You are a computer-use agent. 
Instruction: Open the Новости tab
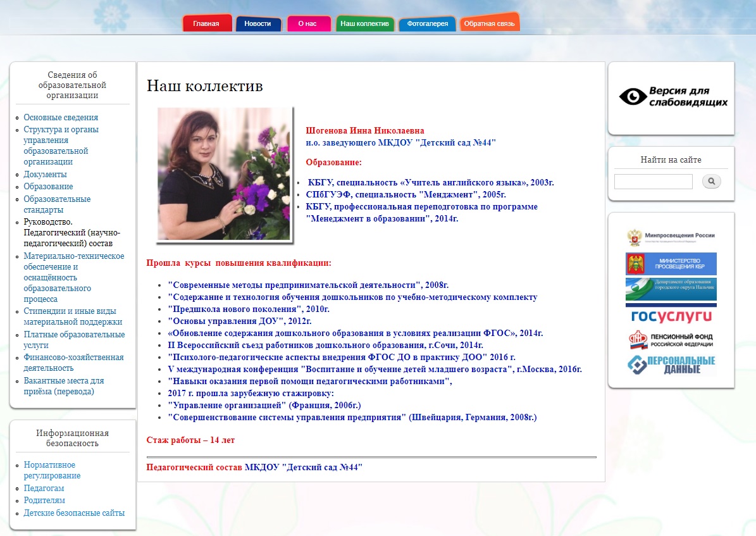pyautogui.click(x=257, y=24)
